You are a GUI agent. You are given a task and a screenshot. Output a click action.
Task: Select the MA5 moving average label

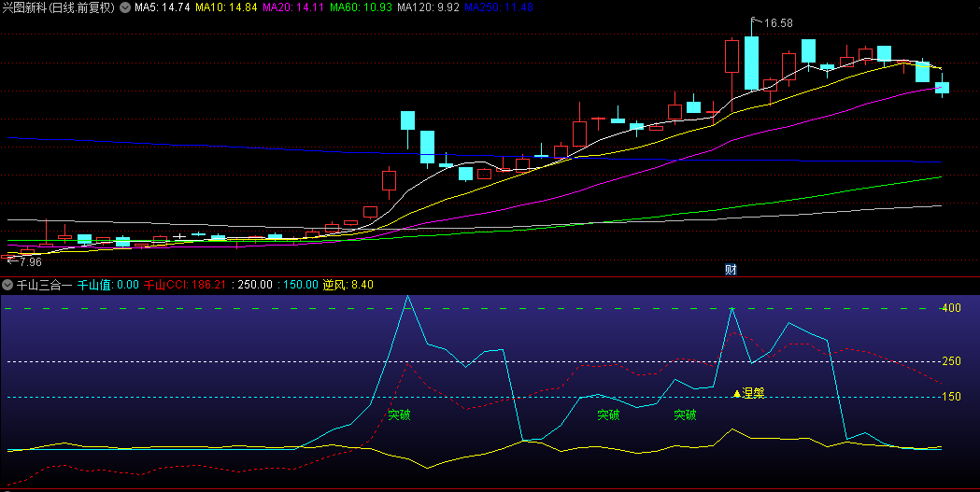click(x=163, y=7)
